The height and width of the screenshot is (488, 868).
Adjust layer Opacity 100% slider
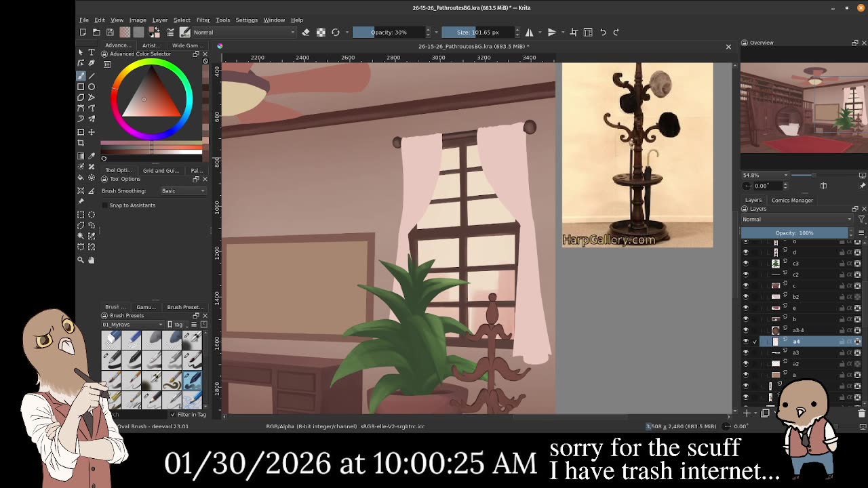(x=794, y=233)
